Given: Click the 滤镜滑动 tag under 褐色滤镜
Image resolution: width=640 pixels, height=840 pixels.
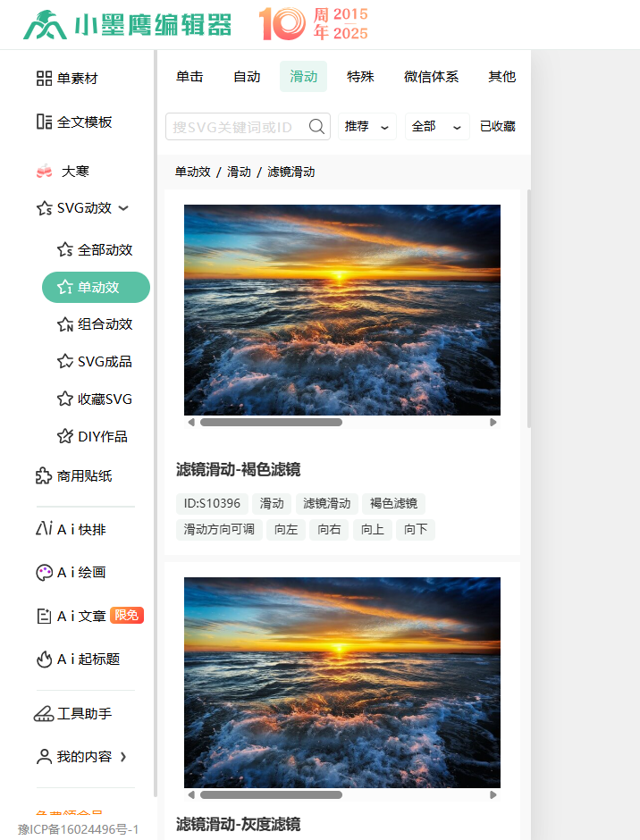Looking at the screenshot, I should (x=326, y=504).
